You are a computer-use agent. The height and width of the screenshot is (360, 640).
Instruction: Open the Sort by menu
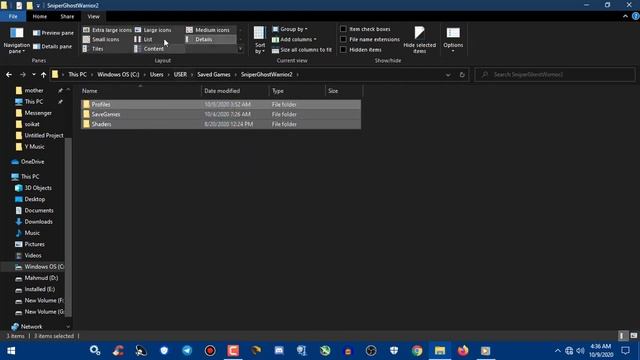click(260, 40)
